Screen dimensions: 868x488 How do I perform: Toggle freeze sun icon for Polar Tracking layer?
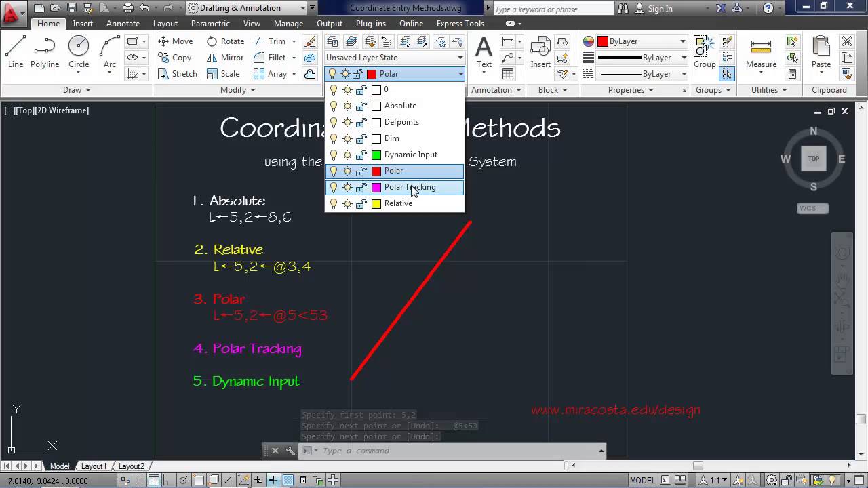click(x=347, y=187)
